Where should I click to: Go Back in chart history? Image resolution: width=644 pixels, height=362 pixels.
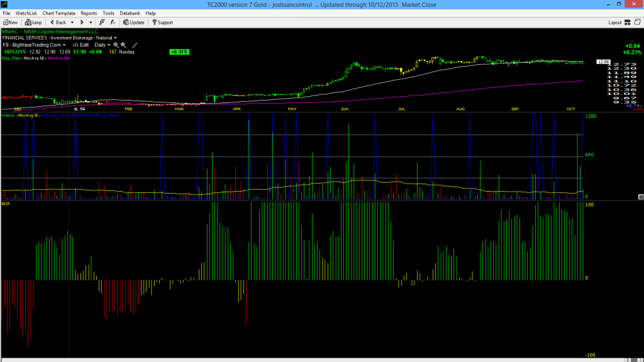58,23
